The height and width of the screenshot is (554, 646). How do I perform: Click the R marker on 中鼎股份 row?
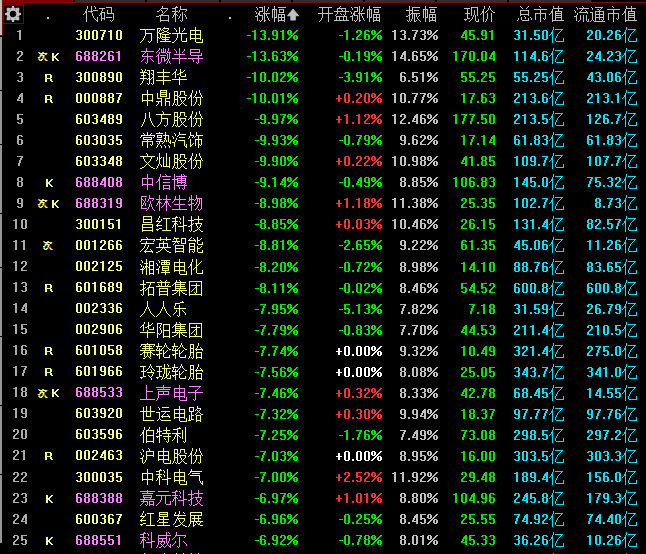pyautogui.click(x=48, y=98)
